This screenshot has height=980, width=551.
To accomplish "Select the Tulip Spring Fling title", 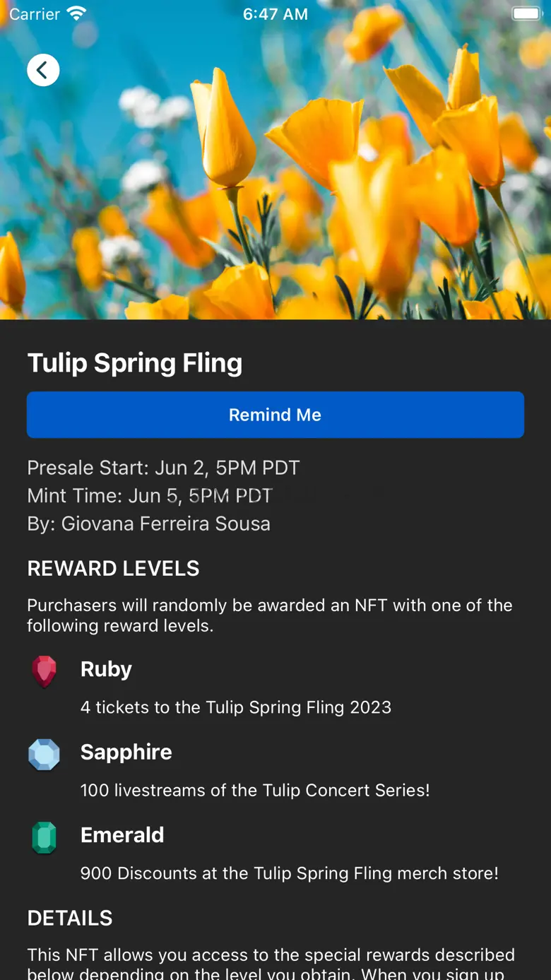I will tap(135, 363).
